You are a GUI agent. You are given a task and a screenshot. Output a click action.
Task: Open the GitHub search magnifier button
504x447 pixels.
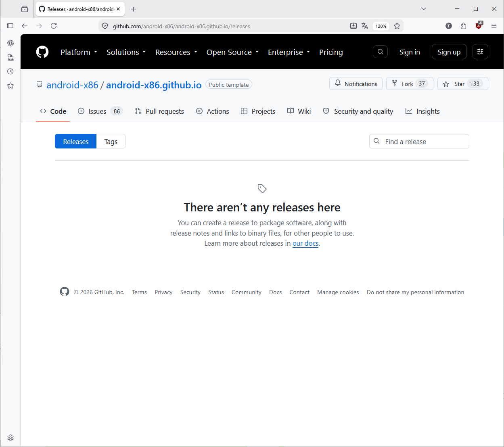pyautogui.click(x=381, y=52)
